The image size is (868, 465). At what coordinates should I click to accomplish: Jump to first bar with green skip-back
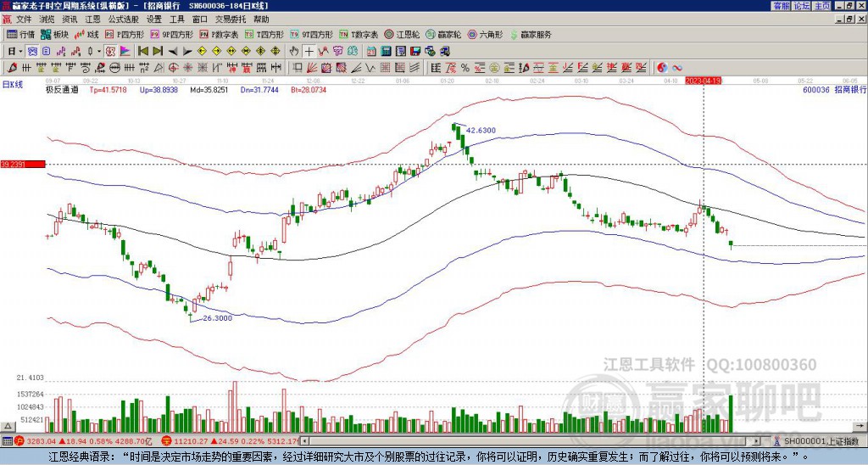(142, 52)
